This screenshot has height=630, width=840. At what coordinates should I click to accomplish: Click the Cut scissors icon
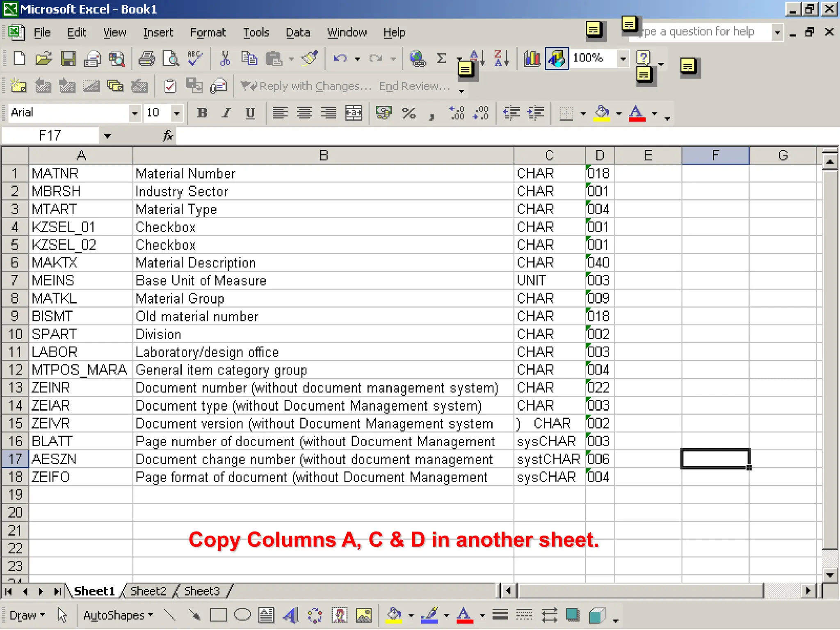point(225,59)
